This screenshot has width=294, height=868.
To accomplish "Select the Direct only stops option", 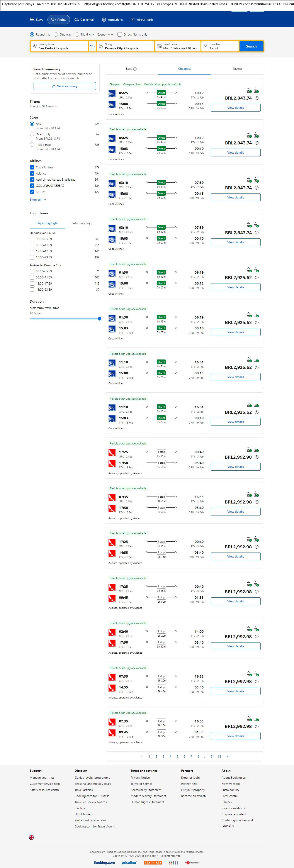I will 32,134.
